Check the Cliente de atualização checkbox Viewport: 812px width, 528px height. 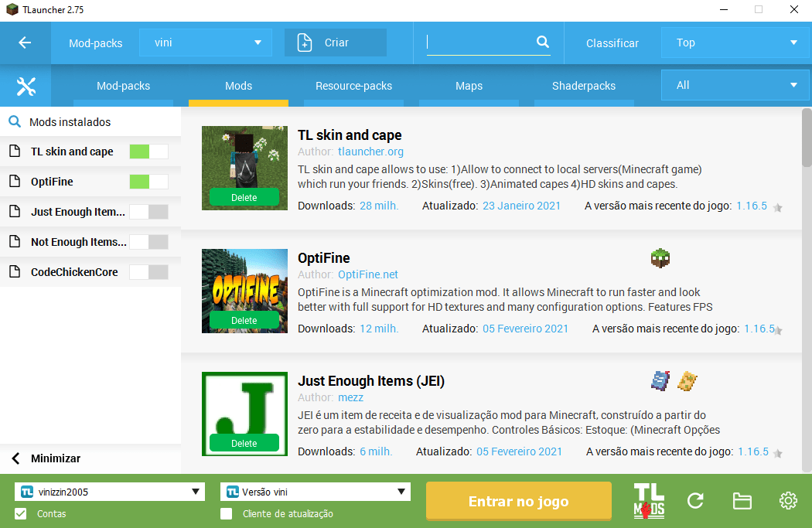pyautogui.click(x=227, y=513)
